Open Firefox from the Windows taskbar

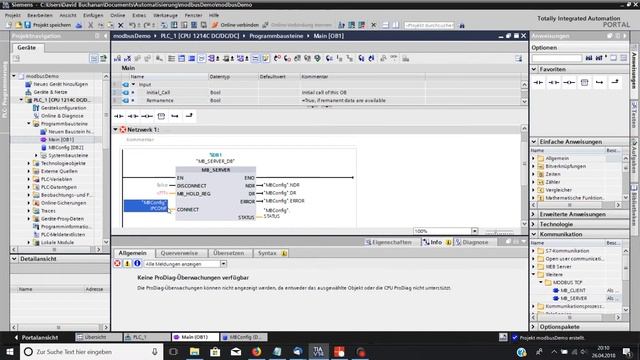point(256,351)
